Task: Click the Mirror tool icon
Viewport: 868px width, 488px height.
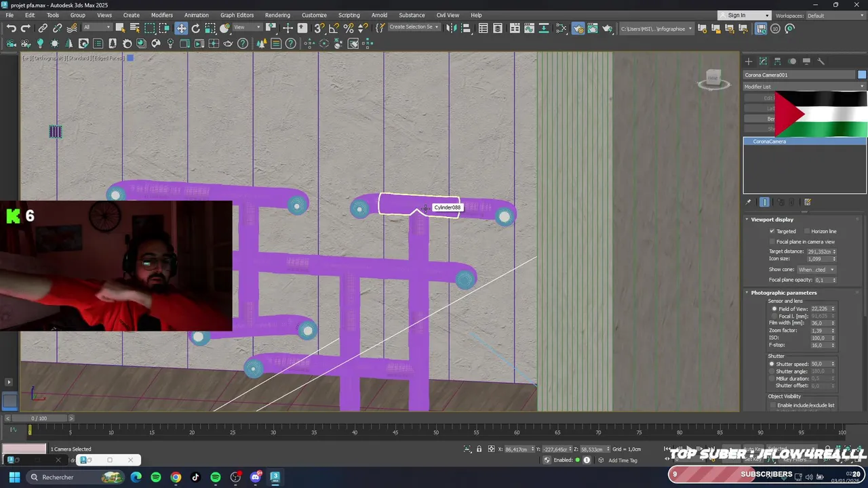Action: pos(451,28)
